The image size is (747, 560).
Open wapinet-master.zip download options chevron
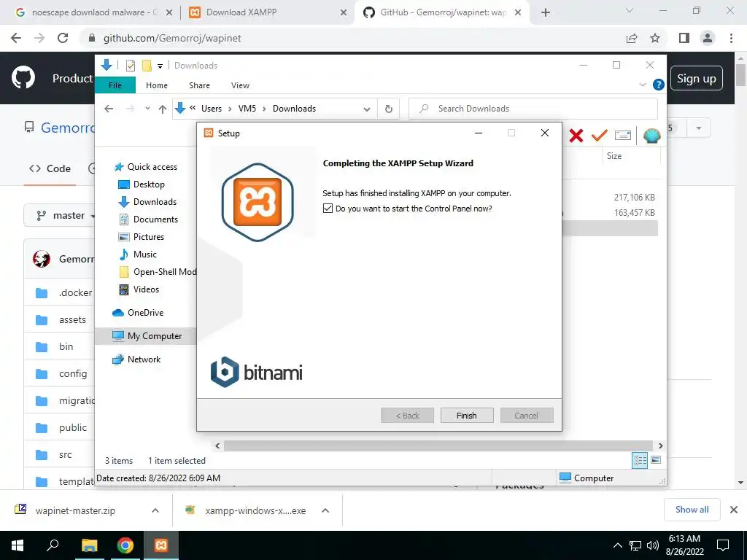(x=155, y=510)
